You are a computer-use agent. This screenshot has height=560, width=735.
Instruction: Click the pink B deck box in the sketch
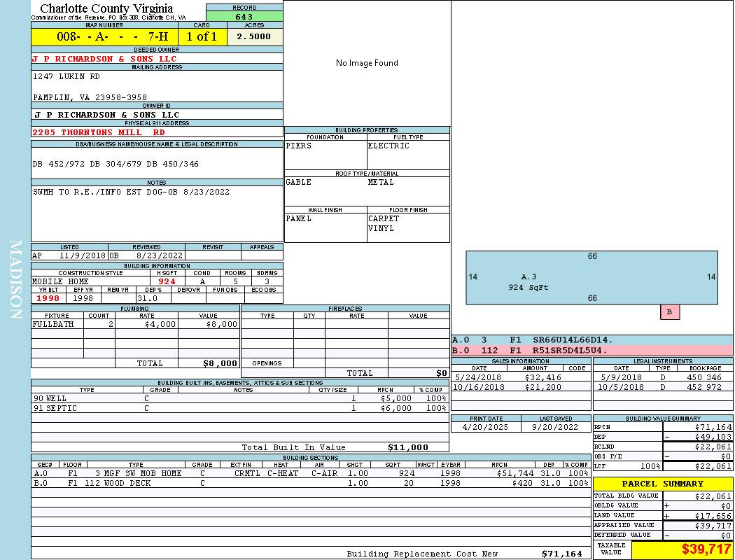point(669,312)
